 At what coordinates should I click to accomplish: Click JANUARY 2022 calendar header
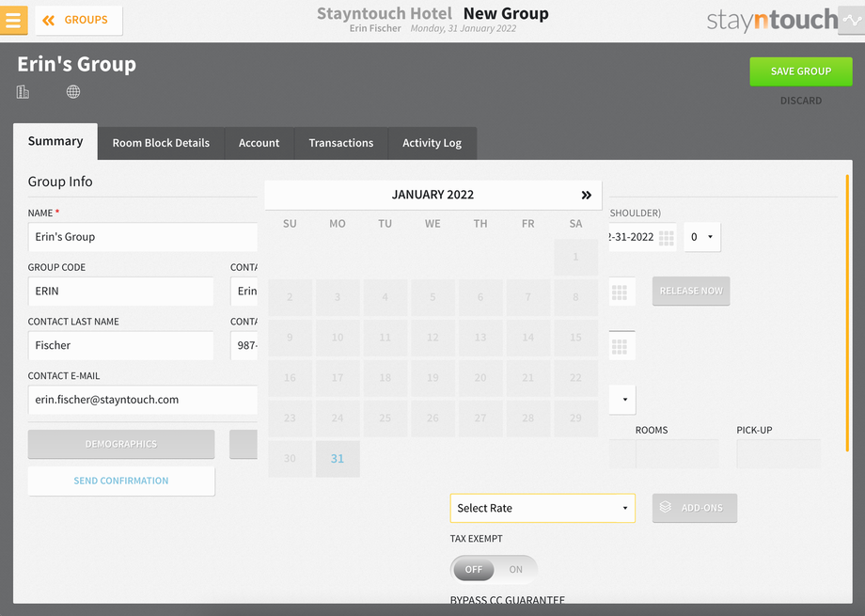tap(432, 195)
